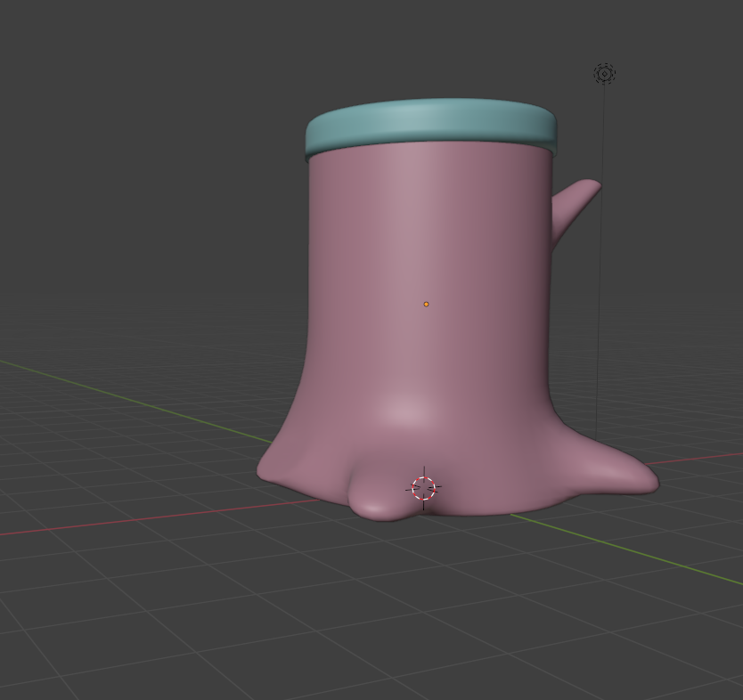
Task: Click the pink stump trunk body
Action: coord(428,249)
